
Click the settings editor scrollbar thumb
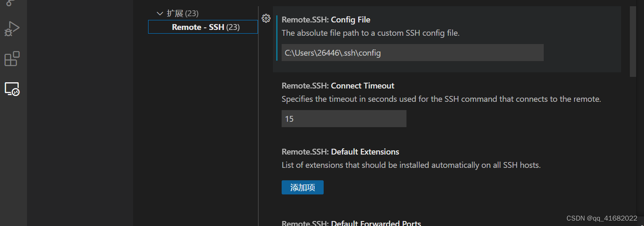click(633, 42)
